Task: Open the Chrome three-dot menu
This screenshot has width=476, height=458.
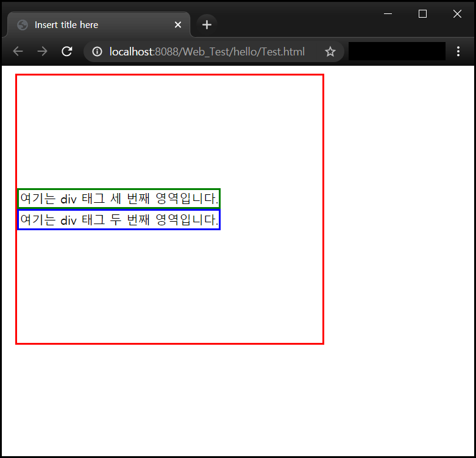Action: (458, 52)
